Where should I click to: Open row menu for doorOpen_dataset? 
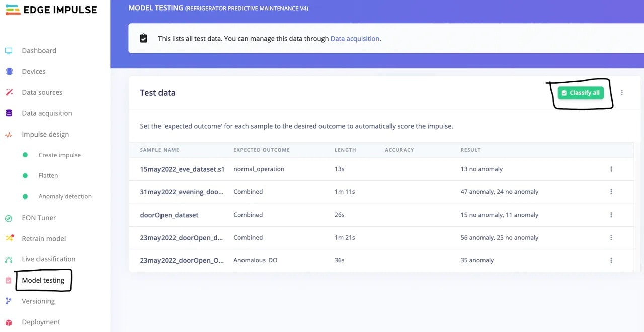click(x=611, y=215)
